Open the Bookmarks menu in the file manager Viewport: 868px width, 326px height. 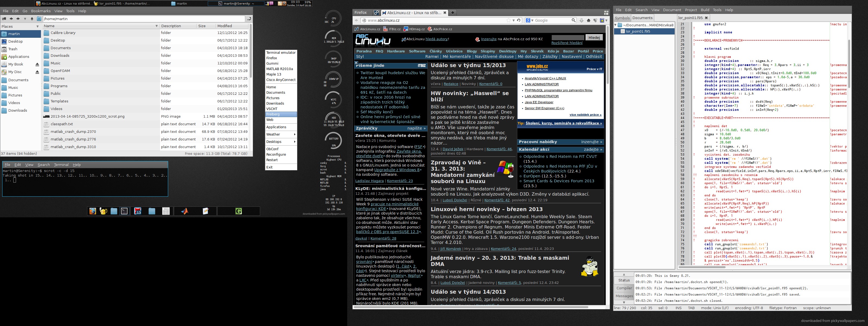[41, 11]
